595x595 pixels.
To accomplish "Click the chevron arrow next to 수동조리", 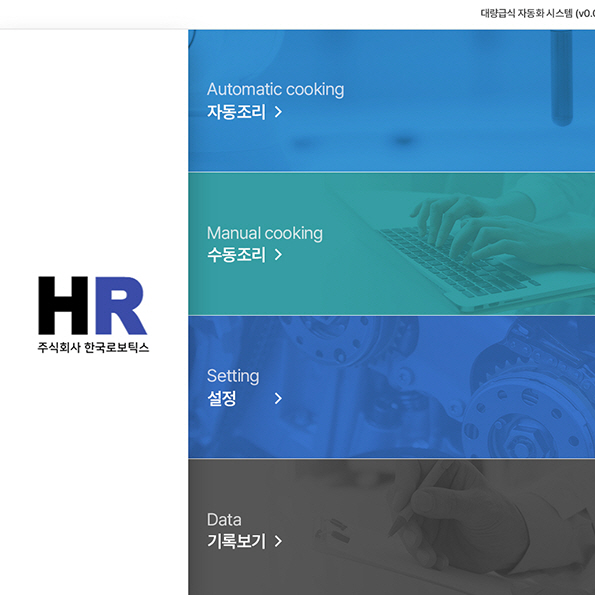I will click(x=278, y=255).
